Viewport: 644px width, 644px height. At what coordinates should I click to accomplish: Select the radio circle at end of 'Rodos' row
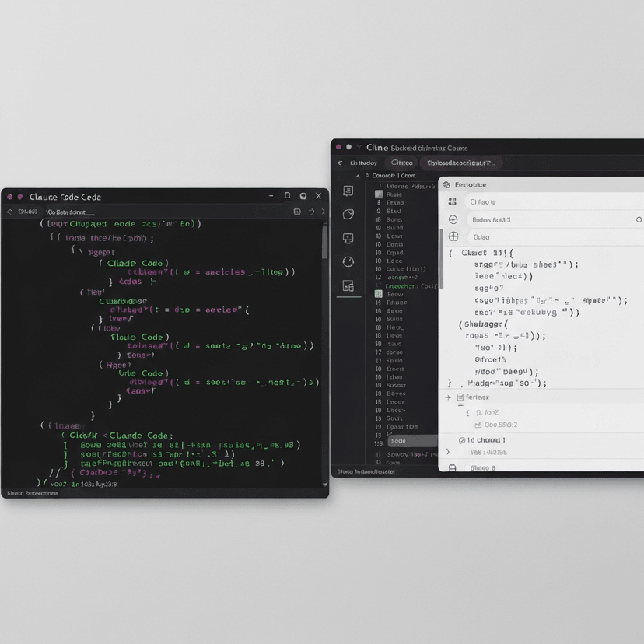(639, 219)
